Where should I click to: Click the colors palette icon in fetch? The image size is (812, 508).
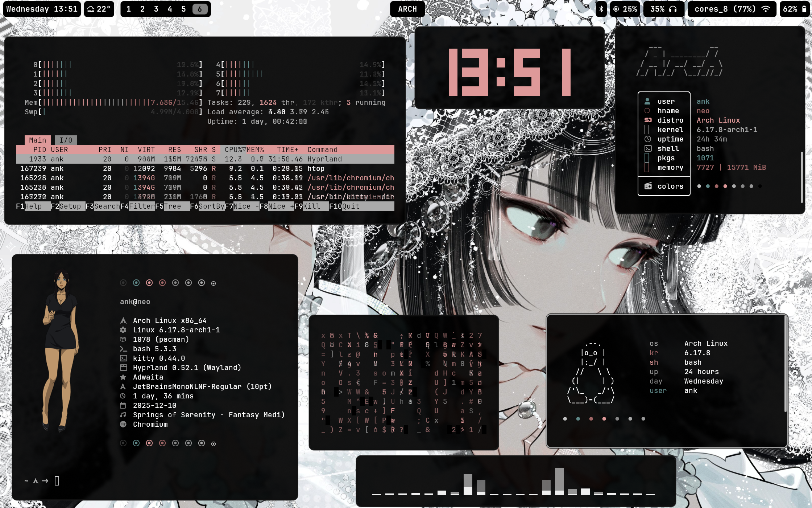(x=648, y=186)
